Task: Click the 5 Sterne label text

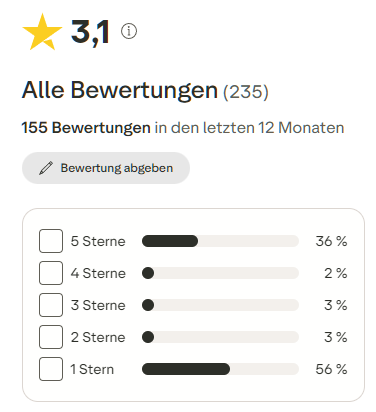Action: coord(98,241)
